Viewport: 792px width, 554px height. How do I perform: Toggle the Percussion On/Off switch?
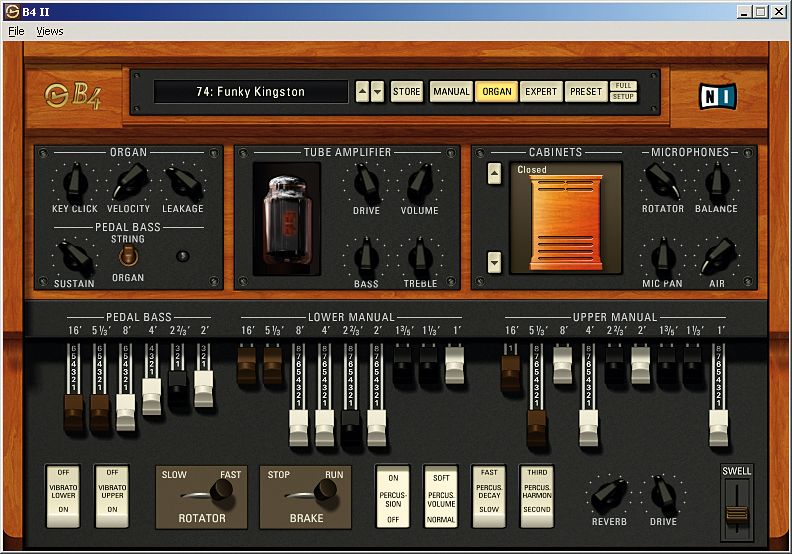[x=393, y=496]
